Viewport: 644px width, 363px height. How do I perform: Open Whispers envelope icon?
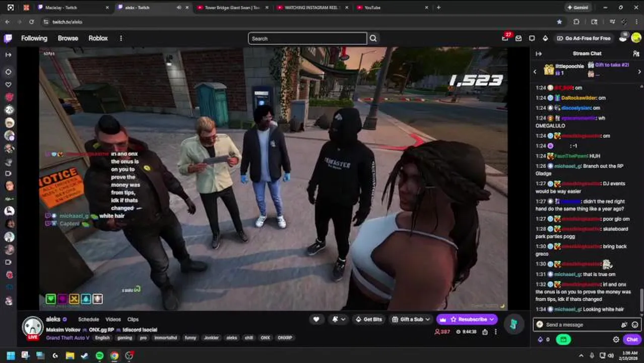click(519, 38)
